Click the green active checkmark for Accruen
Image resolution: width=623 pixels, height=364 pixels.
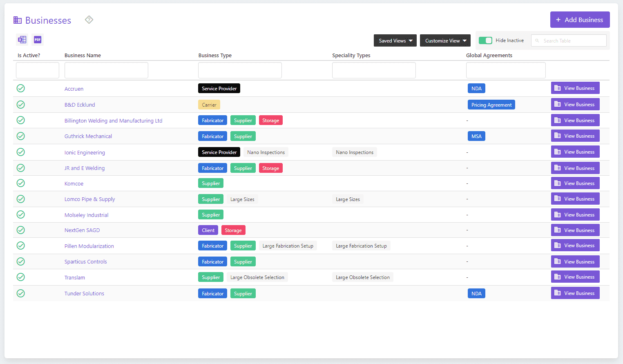20,88
